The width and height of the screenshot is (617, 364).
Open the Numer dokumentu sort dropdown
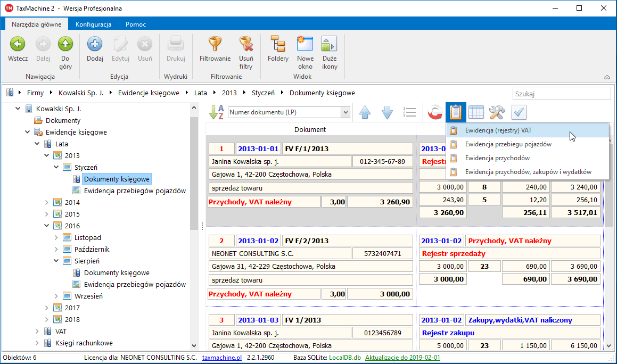pos(345,112)
